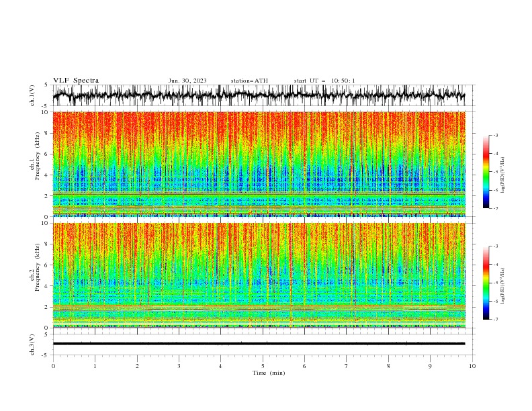Click time axis tick label "7"

pos(347,366)
